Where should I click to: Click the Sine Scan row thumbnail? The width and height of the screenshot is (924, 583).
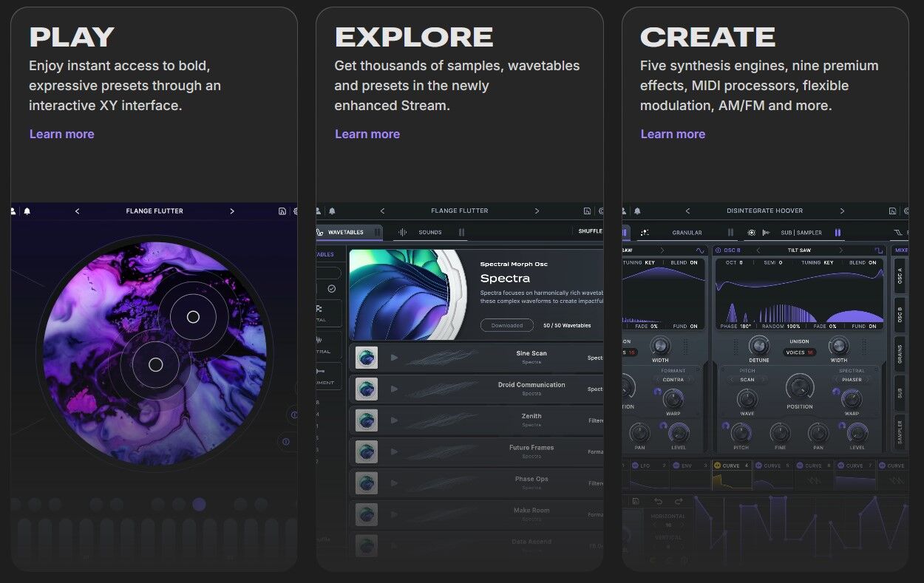click(367, 358)
